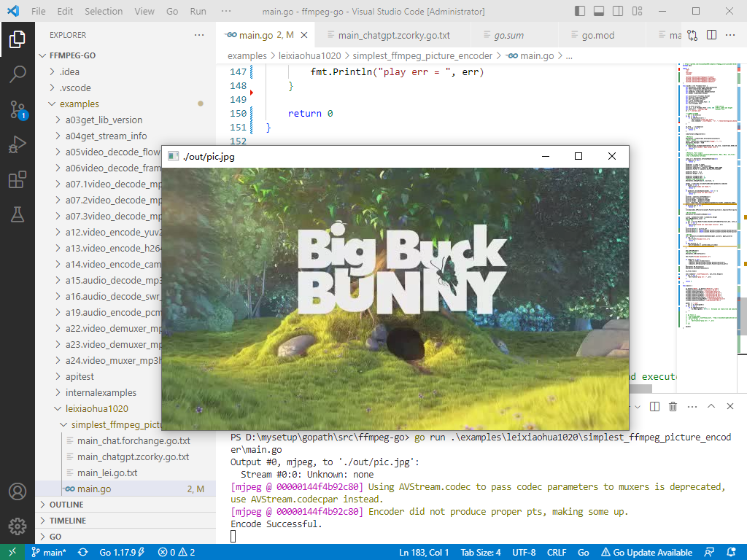Click the main* git branch indicator
This screenshot has width=747, height=560.
pos(49,553)
